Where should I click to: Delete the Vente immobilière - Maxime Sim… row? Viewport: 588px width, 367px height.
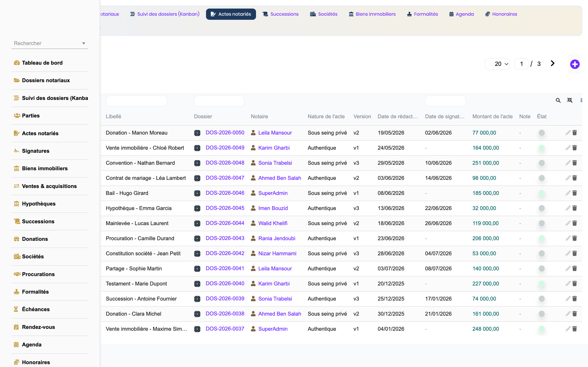pos(575,329)
